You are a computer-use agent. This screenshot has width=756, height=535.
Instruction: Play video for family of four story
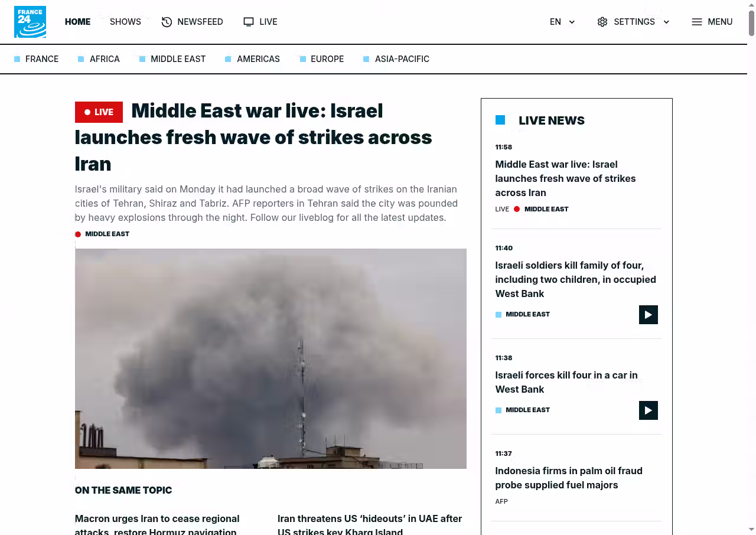pyautogui.click(x=649, y=315)
